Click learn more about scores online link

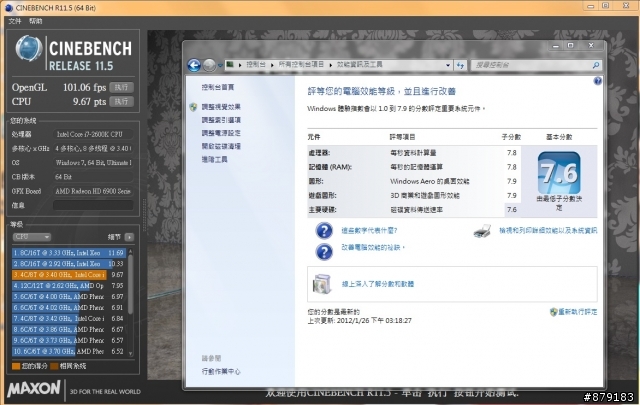coord(378,284)
